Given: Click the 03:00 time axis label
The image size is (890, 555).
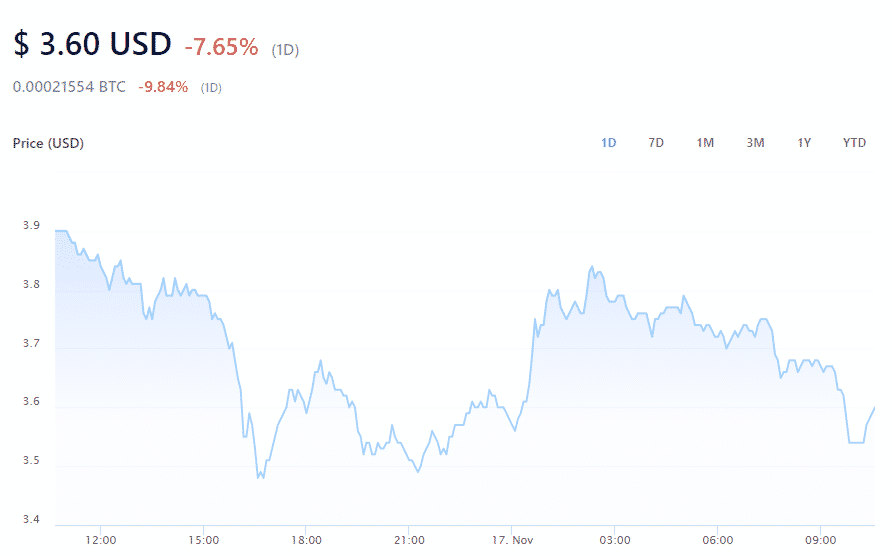Looking at the screenshot, I should click(x=614, y=540).
